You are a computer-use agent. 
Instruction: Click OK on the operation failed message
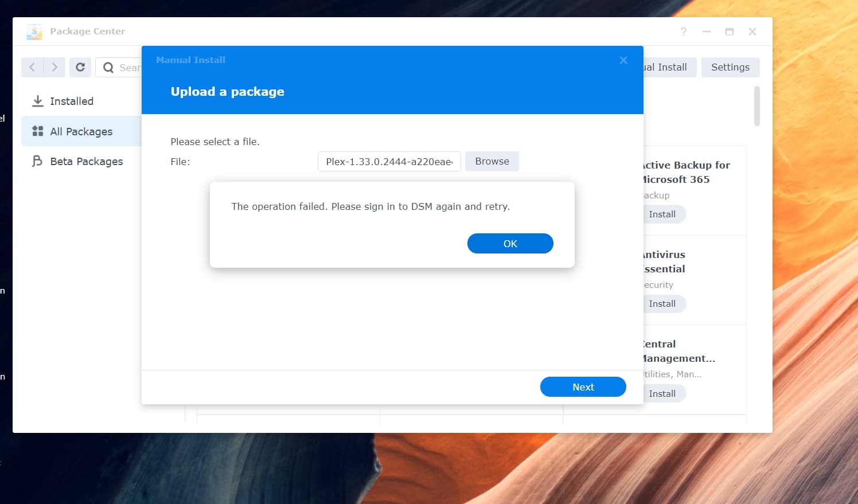pos(510,244)
